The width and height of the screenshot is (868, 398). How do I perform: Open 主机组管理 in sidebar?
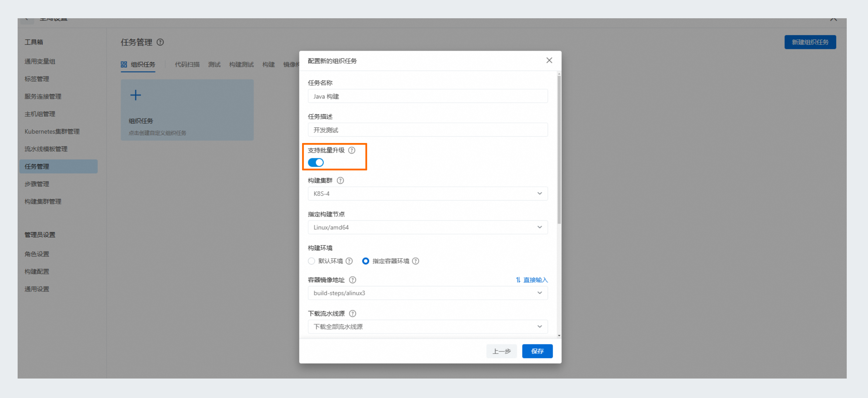pos(40,114)
